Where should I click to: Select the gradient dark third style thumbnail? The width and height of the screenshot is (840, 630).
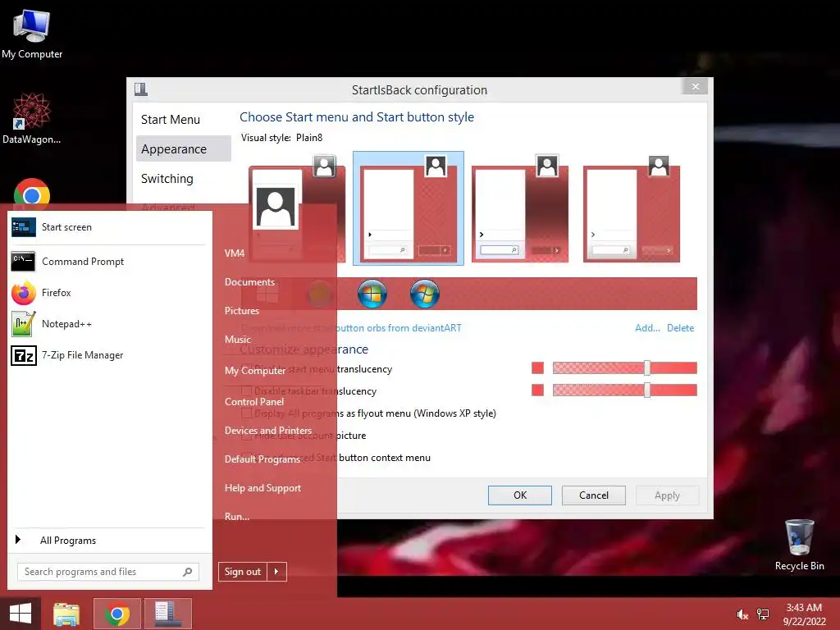519,208
